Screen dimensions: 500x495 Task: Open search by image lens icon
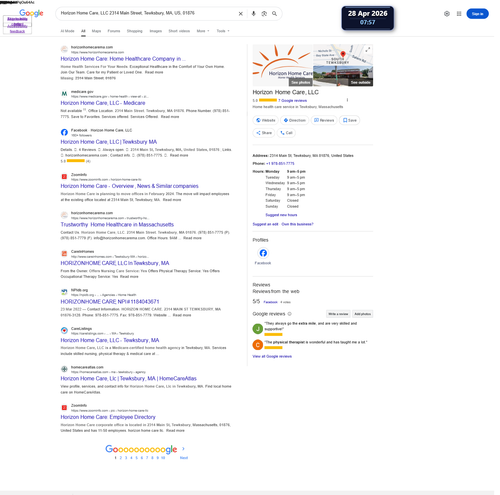click(x=264, y=14)
